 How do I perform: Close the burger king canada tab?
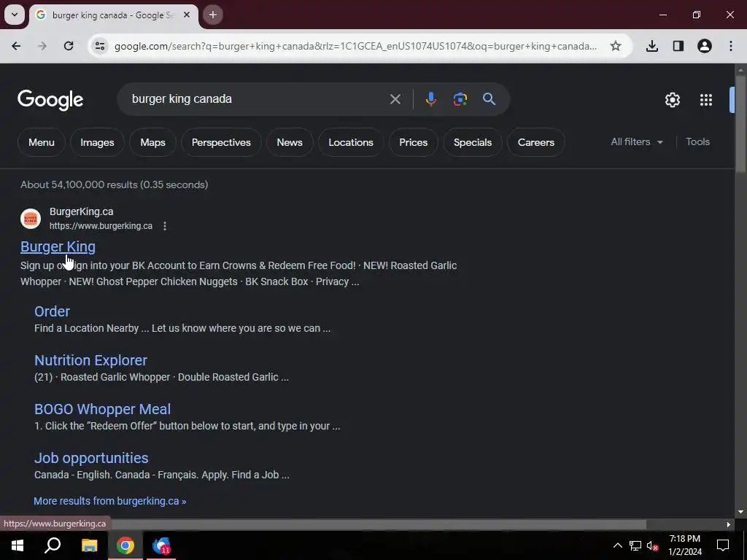click(187, 15)
